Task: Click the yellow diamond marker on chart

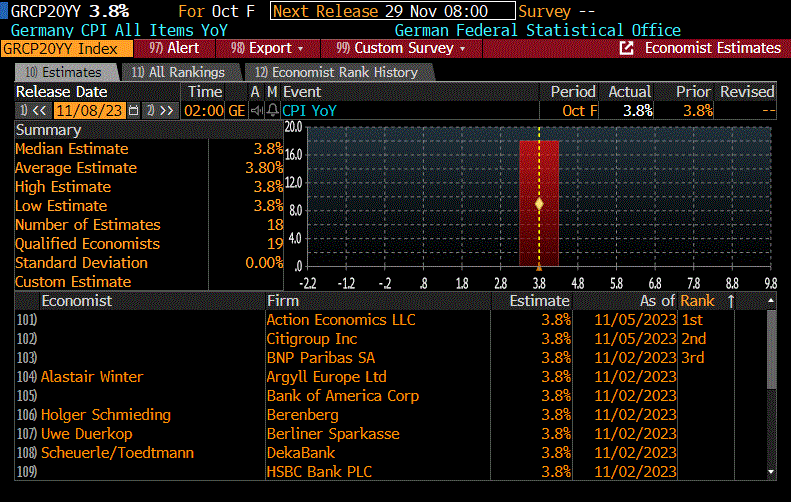Action: [x=539, y=204]
